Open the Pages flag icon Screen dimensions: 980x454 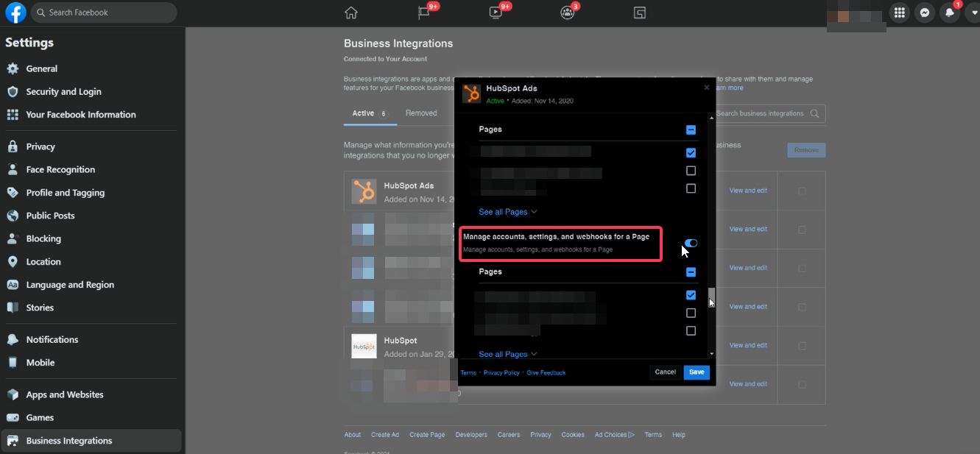[423, 13]
